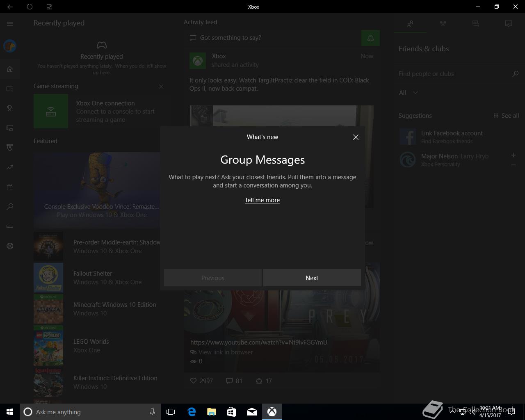Open the hamburger menu

(x=10, y=24)
